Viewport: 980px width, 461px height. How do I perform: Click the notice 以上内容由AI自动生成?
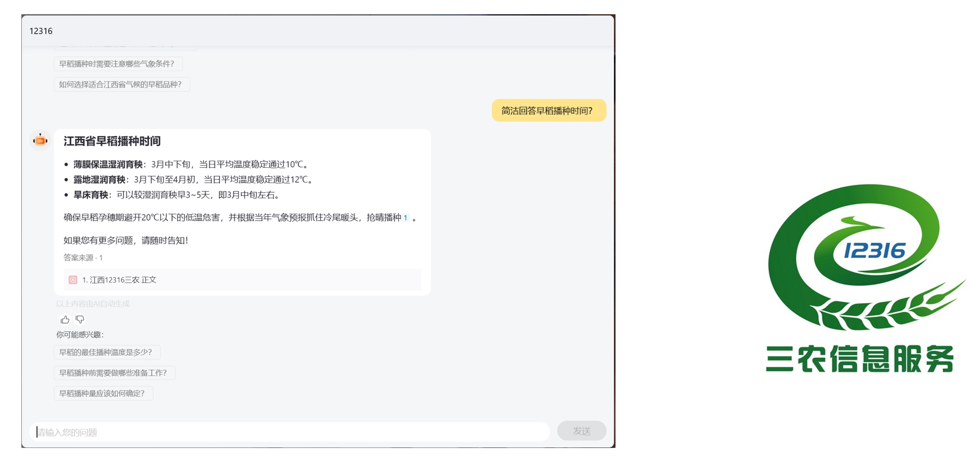coord(93,304)
